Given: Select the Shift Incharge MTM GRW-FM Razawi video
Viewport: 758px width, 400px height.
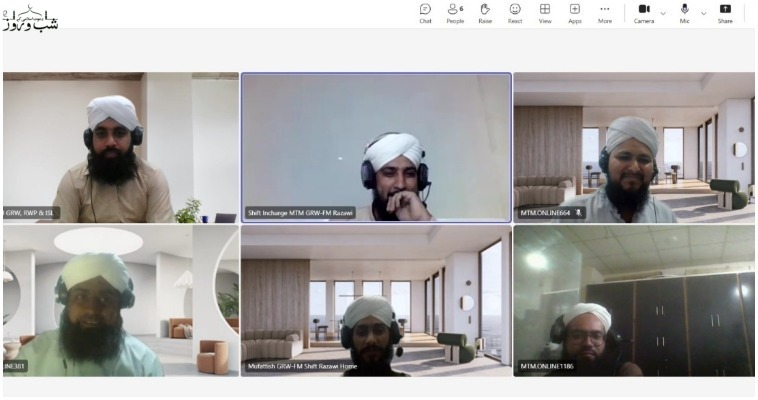Looking at the screenshot, I should (x=376, y=146).
